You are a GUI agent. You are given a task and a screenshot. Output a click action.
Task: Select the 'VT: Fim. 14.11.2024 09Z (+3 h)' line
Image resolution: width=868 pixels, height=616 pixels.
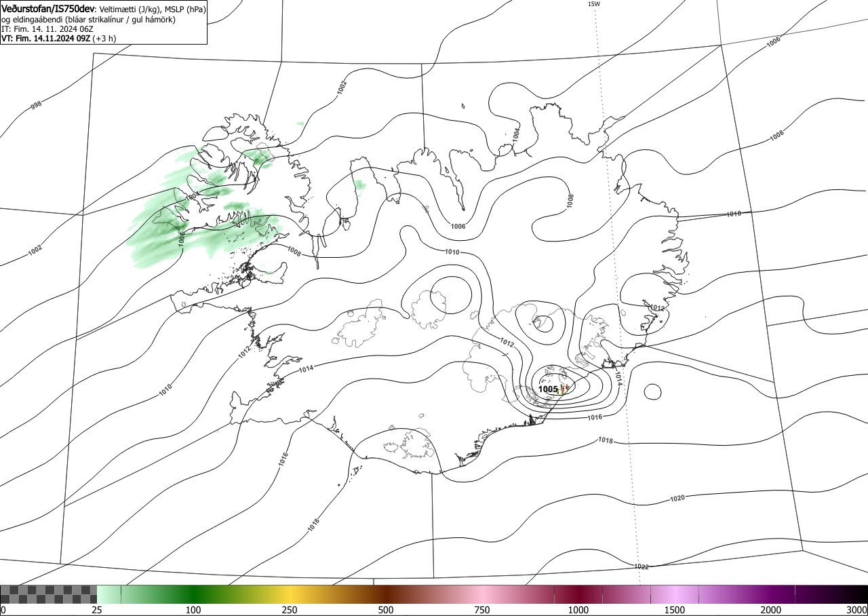(58, 39)
